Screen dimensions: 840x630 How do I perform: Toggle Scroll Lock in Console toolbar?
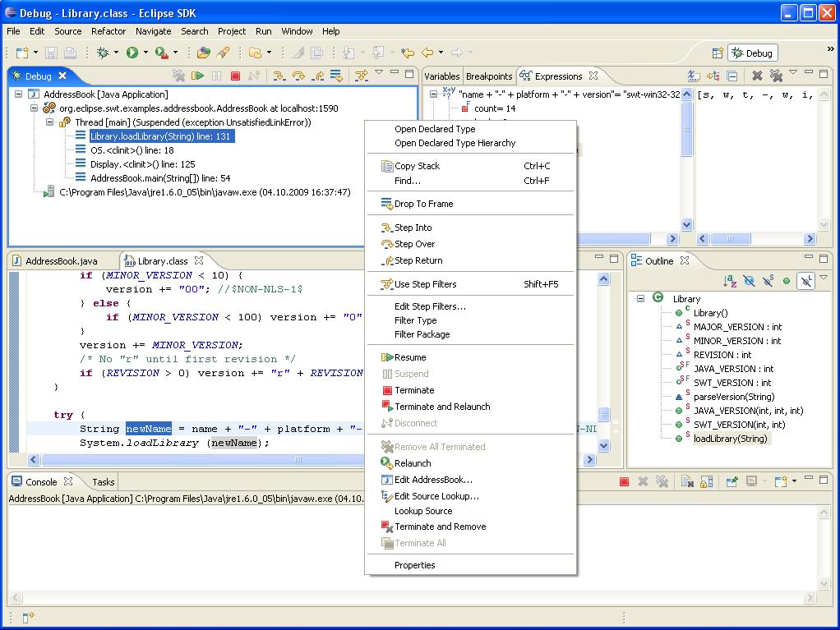tap(707, 481)
